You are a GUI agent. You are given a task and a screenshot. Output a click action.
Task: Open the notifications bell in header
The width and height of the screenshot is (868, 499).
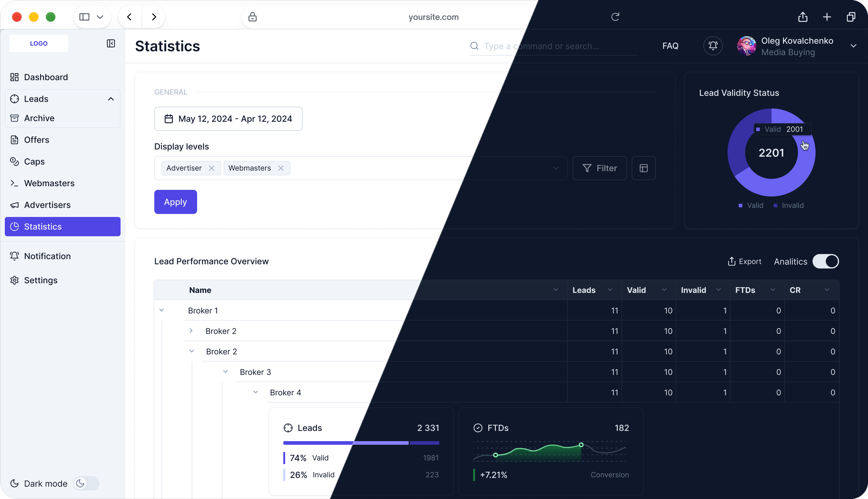click(713, 46)
